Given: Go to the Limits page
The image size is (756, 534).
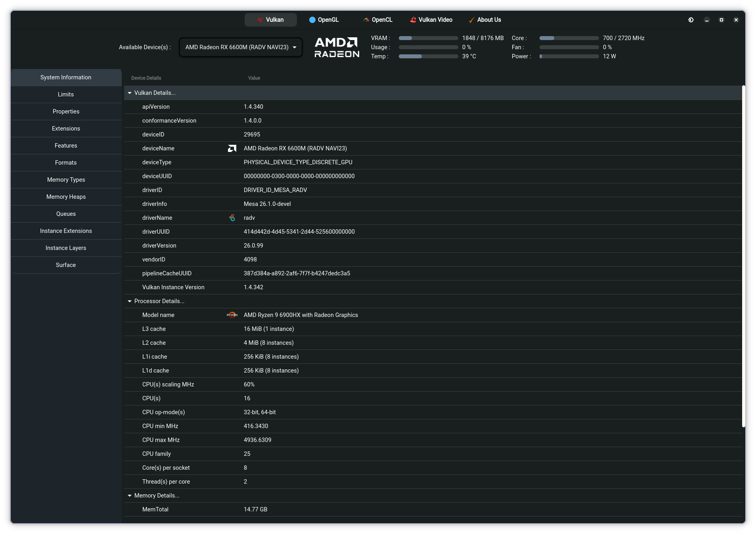Looking at the screenshot, I should point(66,94).
